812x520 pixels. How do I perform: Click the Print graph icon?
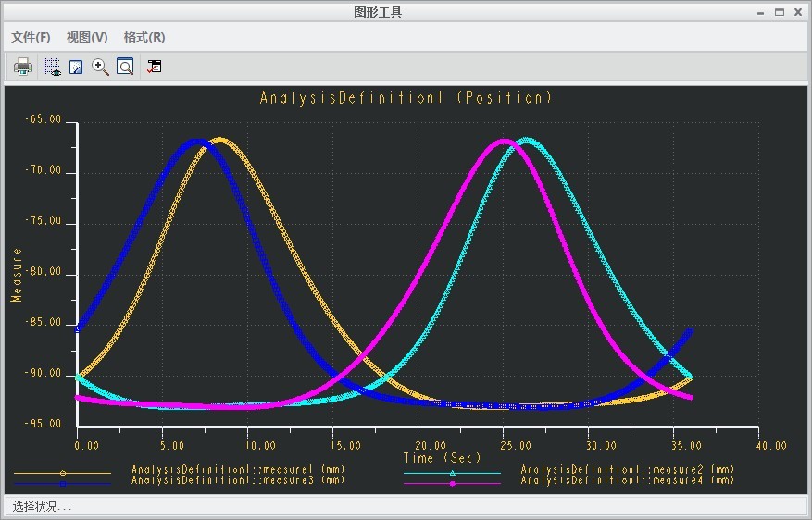point(23,67)
